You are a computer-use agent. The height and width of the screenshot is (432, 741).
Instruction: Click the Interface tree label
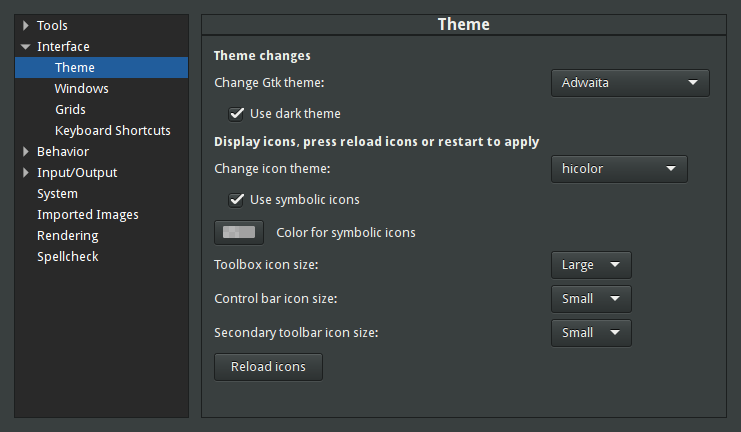click(63, 46)
